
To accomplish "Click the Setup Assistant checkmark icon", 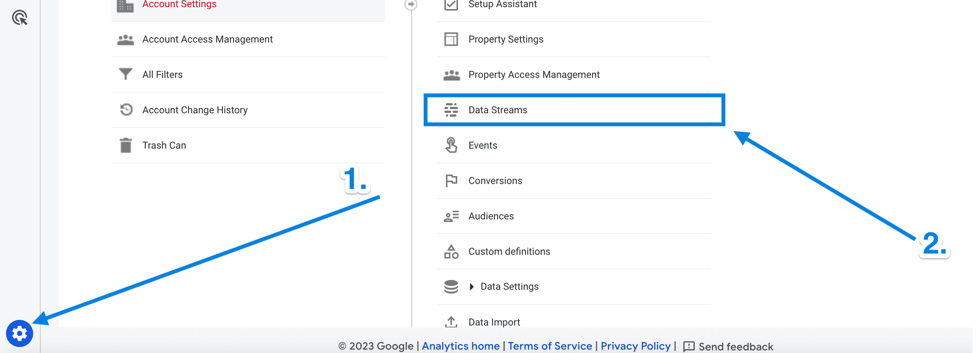I will pos(451,5).
